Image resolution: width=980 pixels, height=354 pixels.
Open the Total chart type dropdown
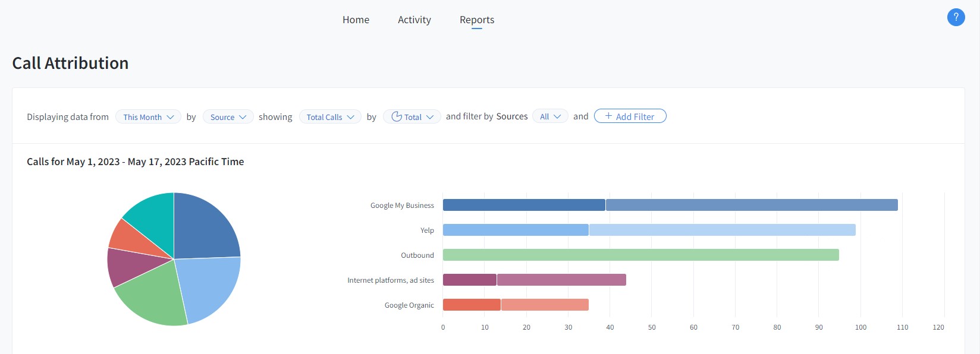click(x=412, y=117)
